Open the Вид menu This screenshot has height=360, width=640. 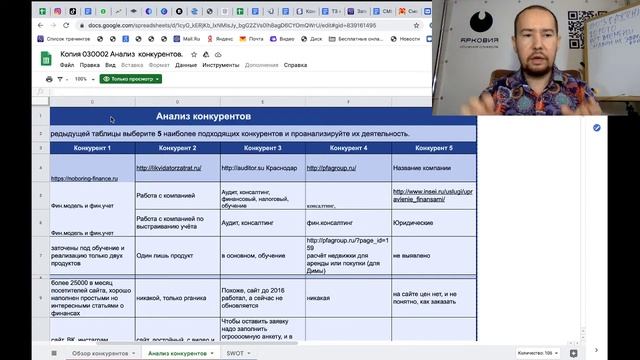pyautogui.click(x=110, y=65)
